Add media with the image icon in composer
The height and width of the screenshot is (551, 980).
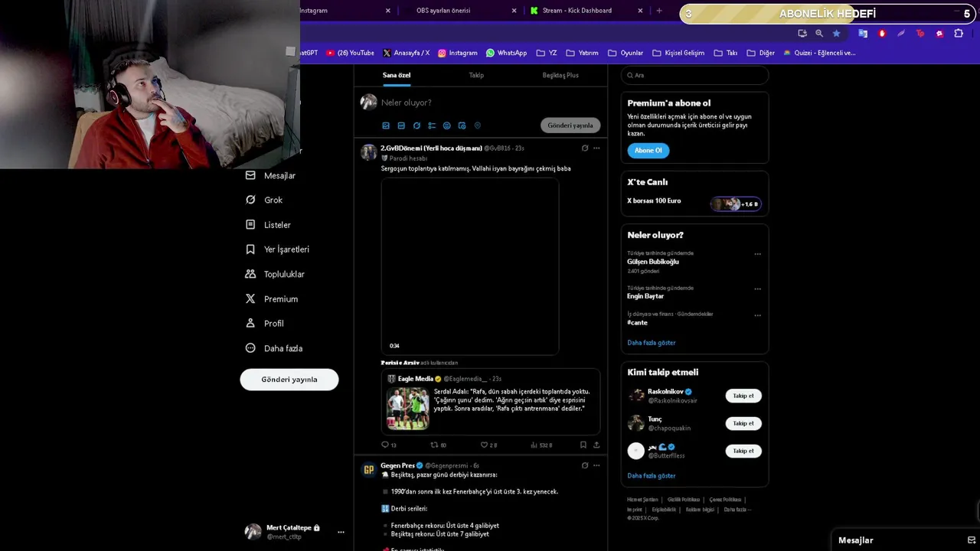click(x=386, y=126)
